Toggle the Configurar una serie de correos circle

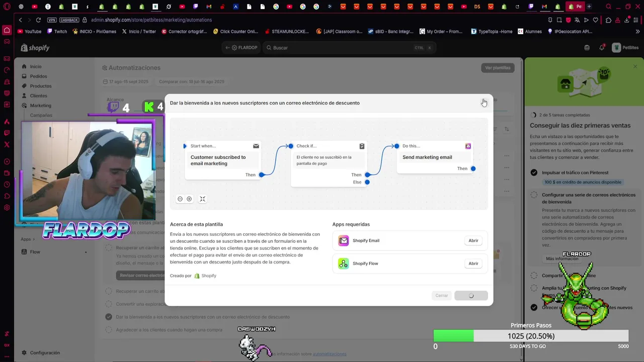click(x=534, y=195)
